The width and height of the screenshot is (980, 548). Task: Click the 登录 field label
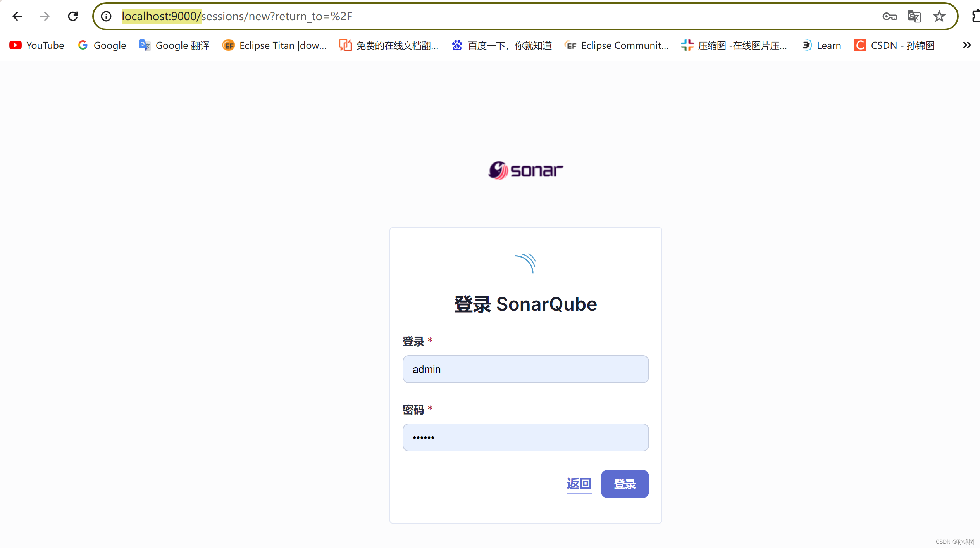(x=413, y=342)
